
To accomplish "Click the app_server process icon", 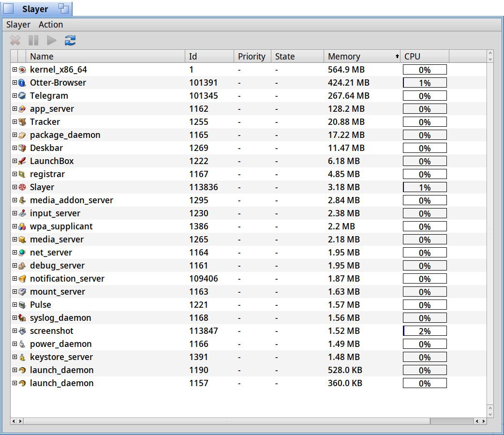I will point(22,109).
